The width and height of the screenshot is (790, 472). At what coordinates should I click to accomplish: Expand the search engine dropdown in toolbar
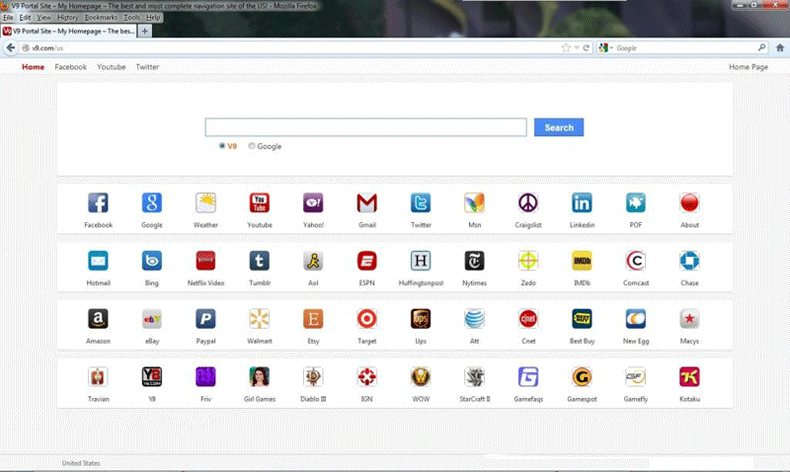point(609,47)
